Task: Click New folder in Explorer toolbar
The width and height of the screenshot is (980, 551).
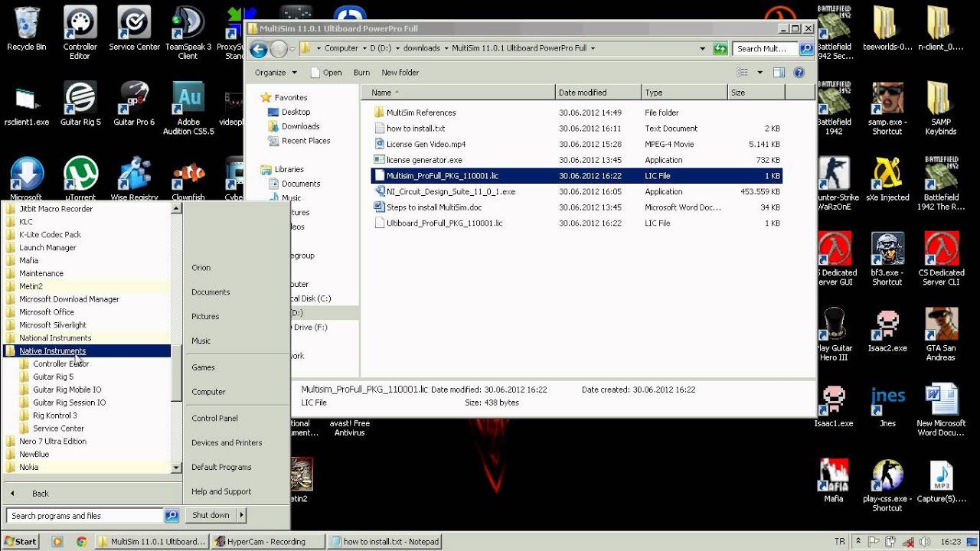Action: click(400, 73)
